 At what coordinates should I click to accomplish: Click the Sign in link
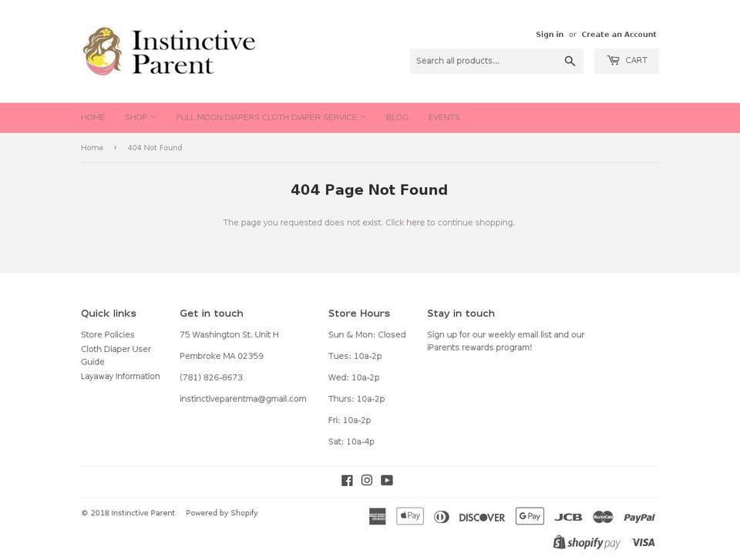(550, 35)
